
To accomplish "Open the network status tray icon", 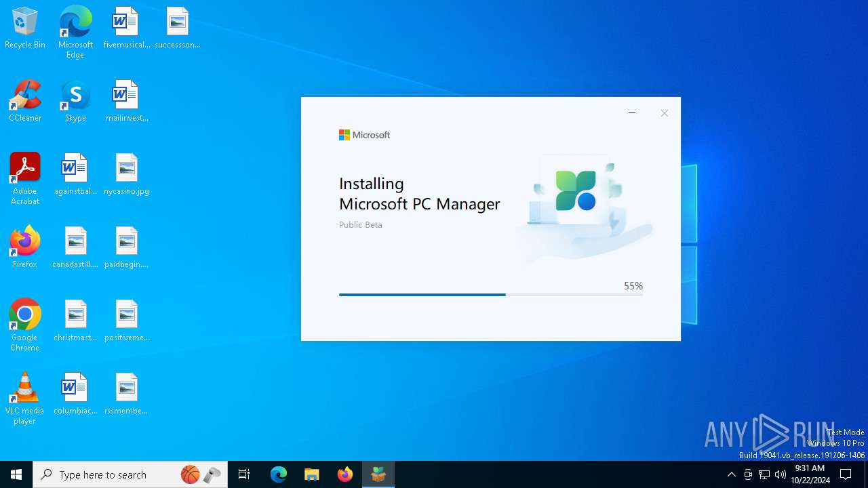I will (x=764, y=474).
